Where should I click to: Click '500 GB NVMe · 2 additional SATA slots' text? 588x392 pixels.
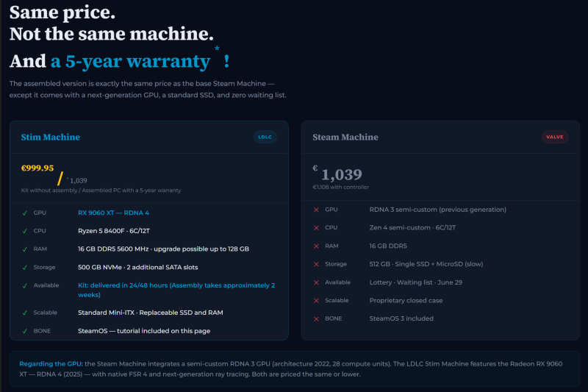coord(137,268)
